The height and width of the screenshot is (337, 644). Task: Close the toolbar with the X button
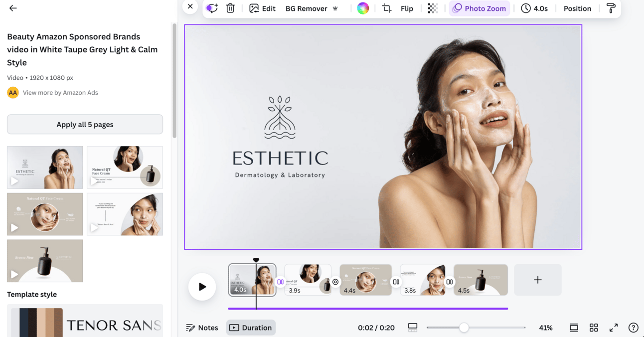[x=190, y=7]
